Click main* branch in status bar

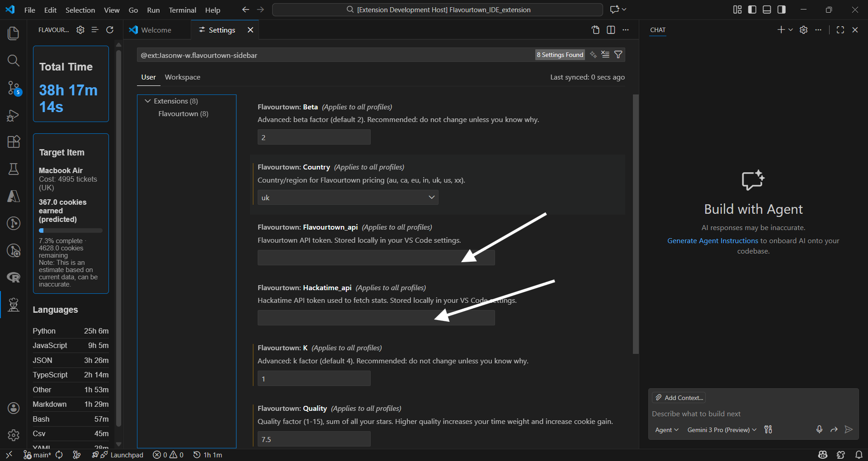pyautogui.click(x=37, y=455)
